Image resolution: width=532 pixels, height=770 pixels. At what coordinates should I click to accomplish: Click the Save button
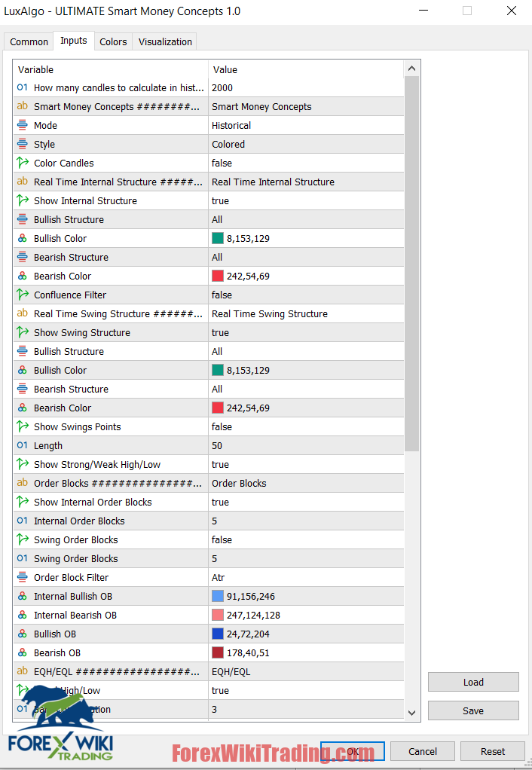pos(473,710)
